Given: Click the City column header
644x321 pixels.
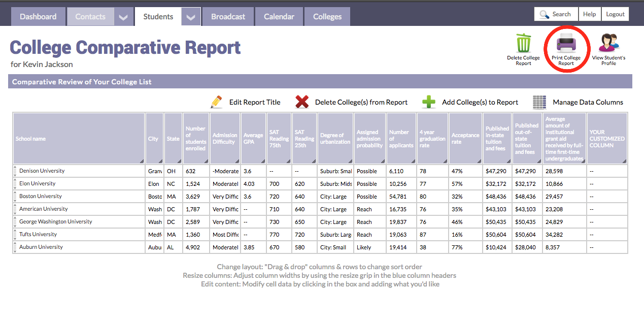Looking at the screenshot, I should coord(155,139).
